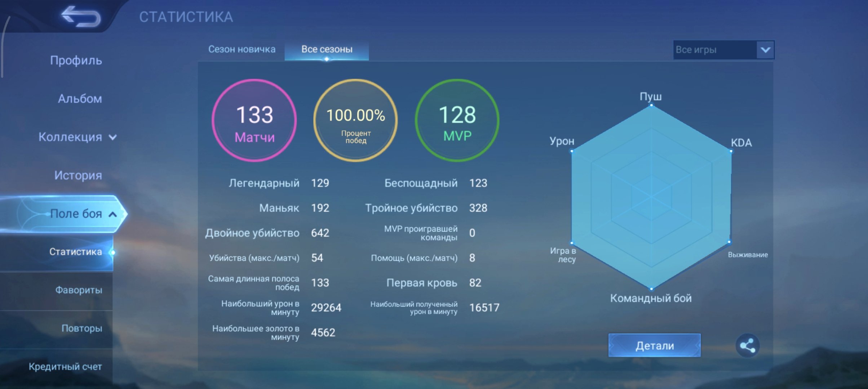Click the share icon button

(x=747, y=345)
